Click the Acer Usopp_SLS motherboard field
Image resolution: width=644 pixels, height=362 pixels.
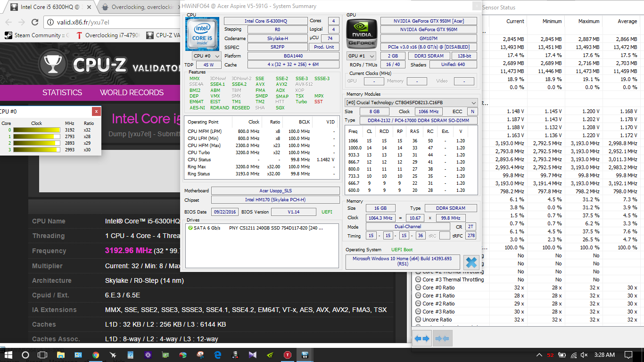275,190
